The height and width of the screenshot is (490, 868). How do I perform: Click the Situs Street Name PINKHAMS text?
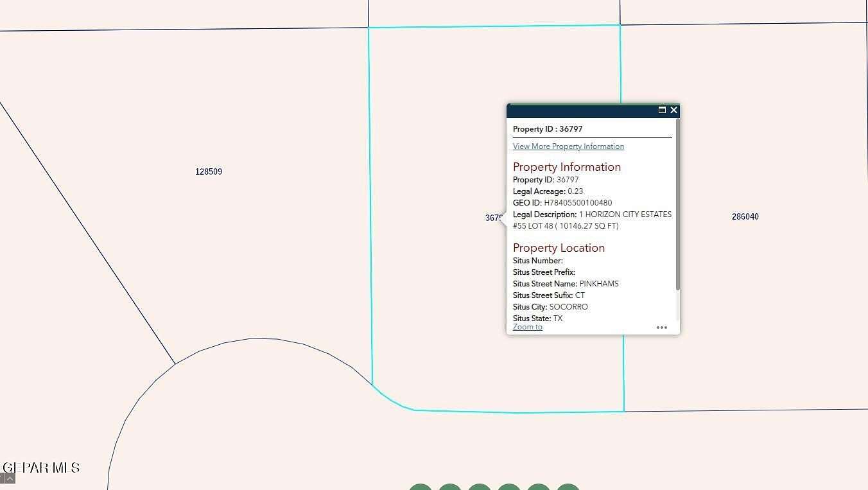click(x=566, y=283)
